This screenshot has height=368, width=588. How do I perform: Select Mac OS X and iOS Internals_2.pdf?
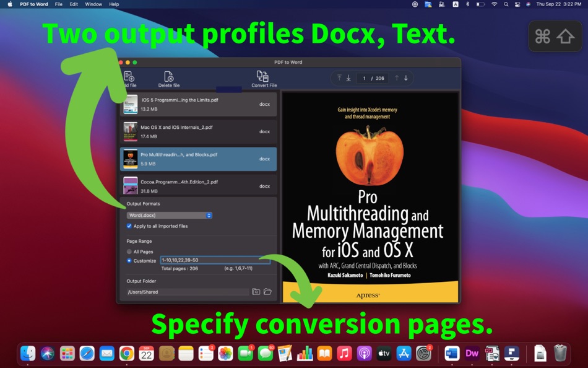(x=199, y=132)
